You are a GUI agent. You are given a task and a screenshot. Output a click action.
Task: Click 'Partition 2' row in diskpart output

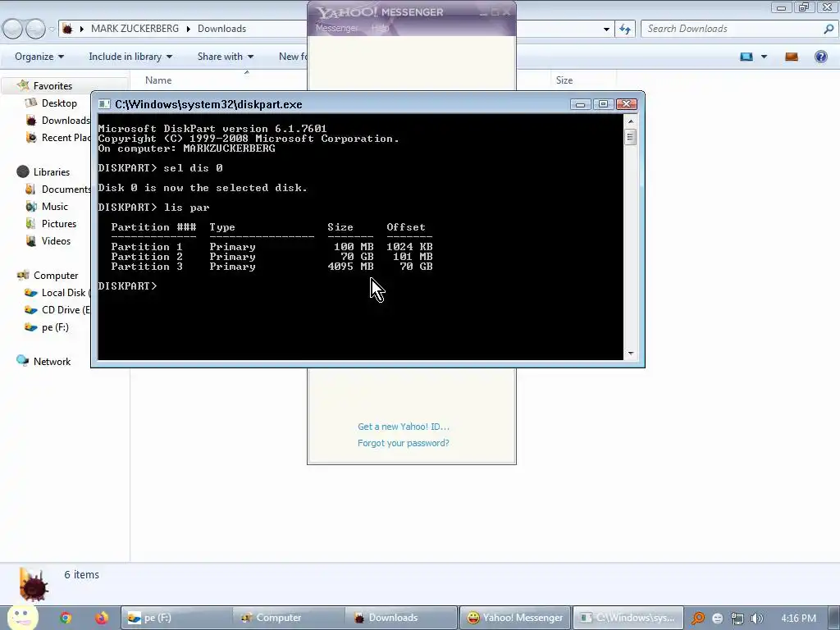272,257
